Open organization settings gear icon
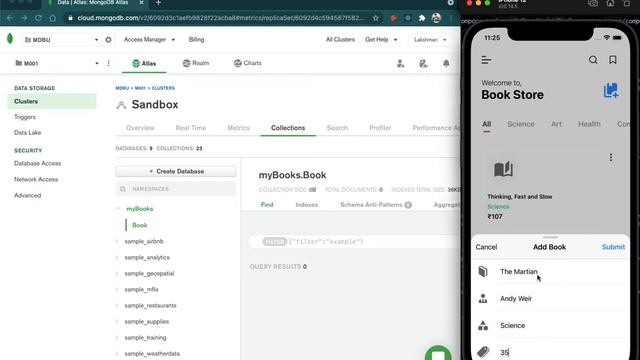Image resolution: width=640 pixels, height=360 pixels. [108, 40]
